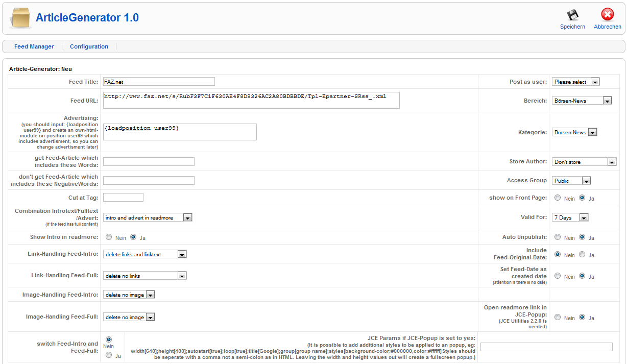Viewport: 627px width, 364px height.
Task: Focus the NegativeWords input field
Action: (x=149, y=180)
